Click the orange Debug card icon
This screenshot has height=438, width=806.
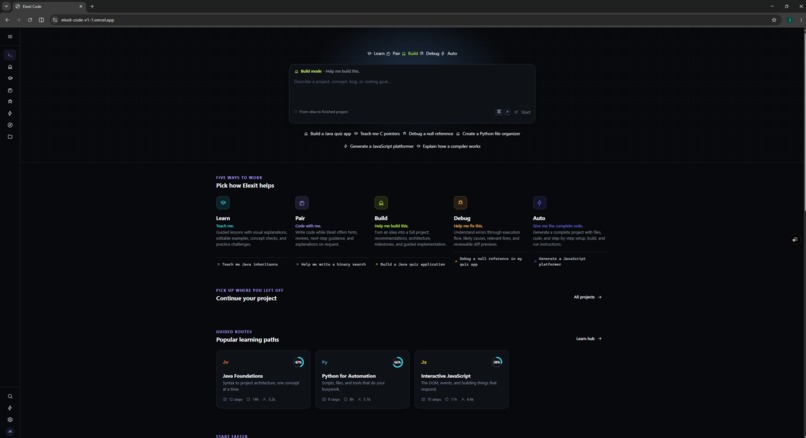[x=460, y=203]
